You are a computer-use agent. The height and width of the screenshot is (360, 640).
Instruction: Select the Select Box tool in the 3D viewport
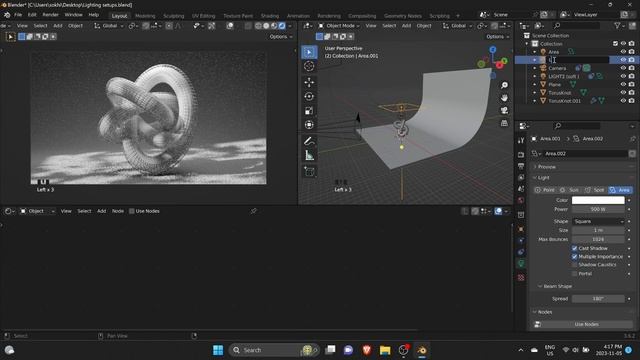309,52
